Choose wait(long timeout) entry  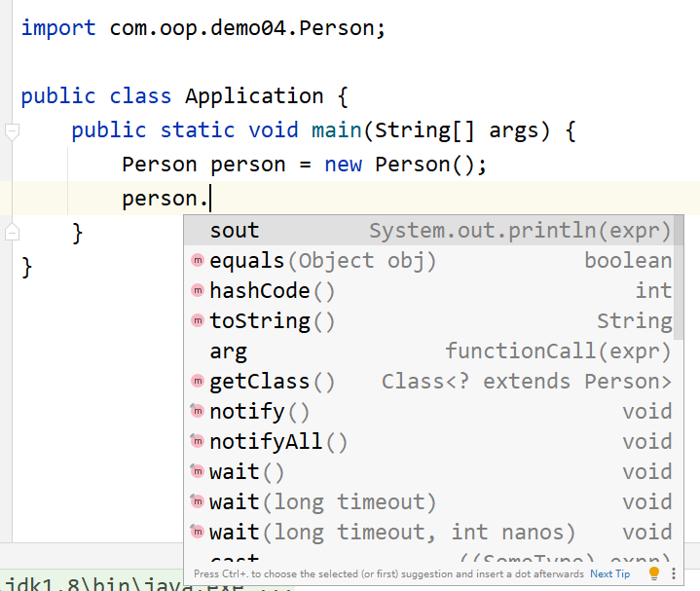[x=429, y=501]
